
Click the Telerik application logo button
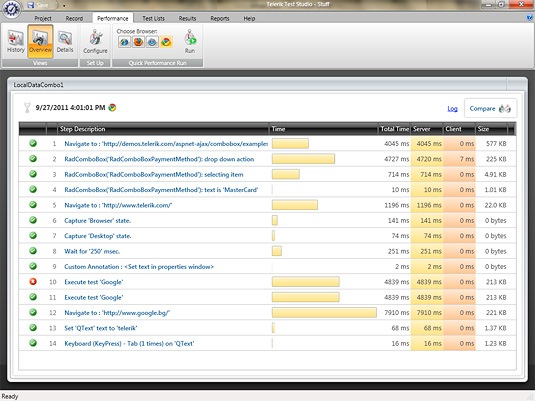[x=11, y=9]
